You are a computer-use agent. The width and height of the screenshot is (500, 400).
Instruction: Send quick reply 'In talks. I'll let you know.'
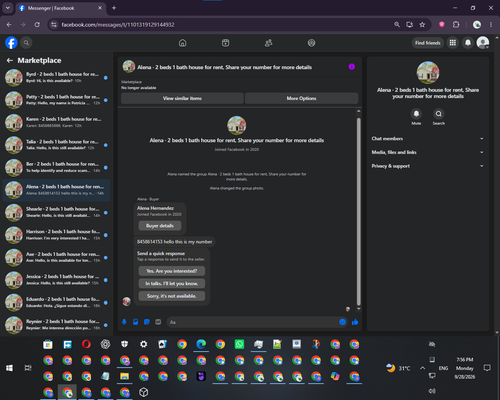pyautogui.click(x=172, y=283)
